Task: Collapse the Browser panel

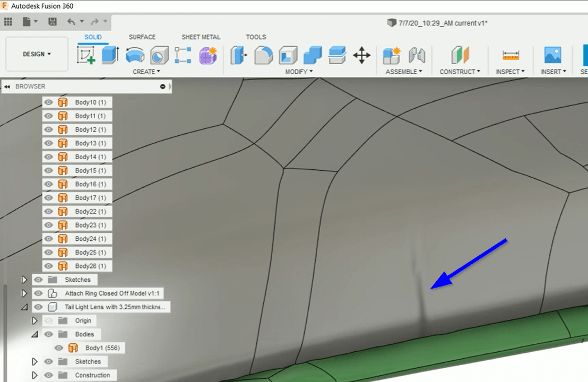Action: coord(7,86)
